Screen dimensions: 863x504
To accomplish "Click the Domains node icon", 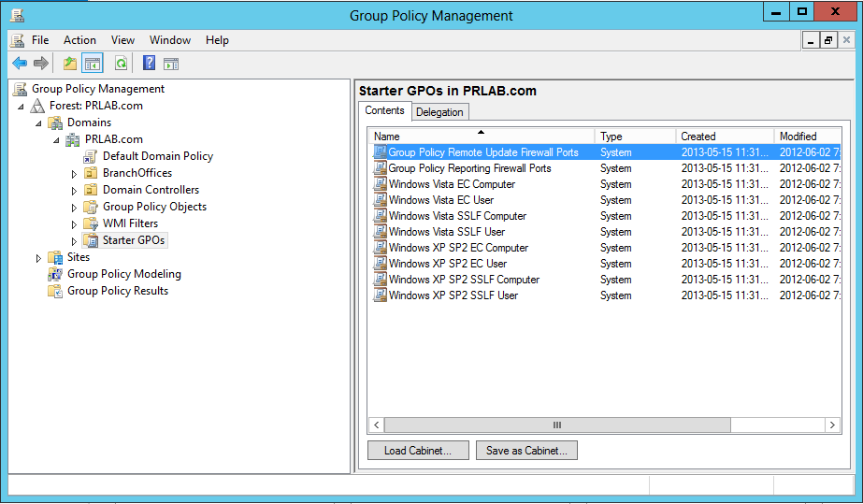I will [x=55, y=122].
